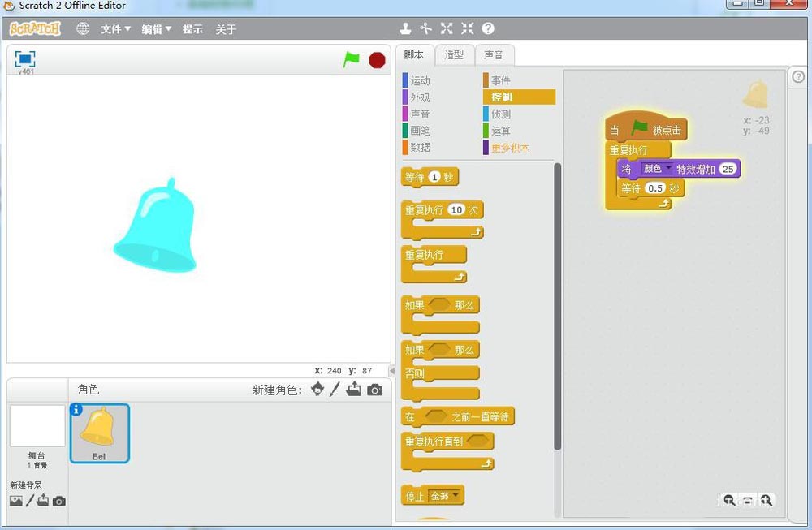Click the red stop sign
812x530 pixels.
377,59
